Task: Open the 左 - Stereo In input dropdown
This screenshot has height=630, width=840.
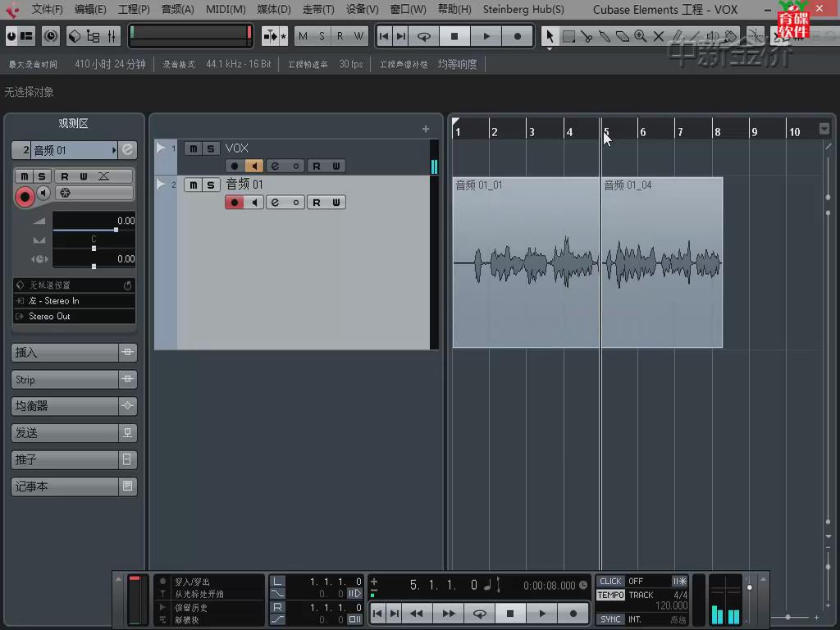Action: pos(75,301)
